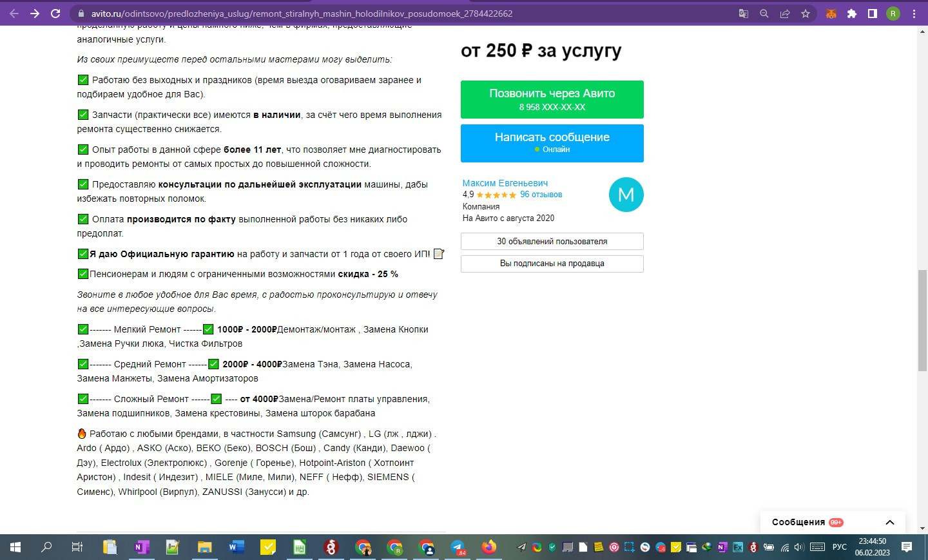Image resolution: width=928 pixels, height=560 pixels.
Task: Open Chrome three-dot menu
Action: pos(914,14)
